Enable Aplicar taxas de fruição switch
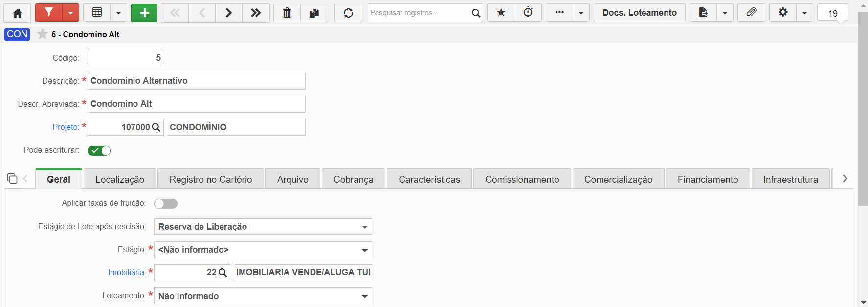This screenshot has width=868, height=307. (166, 204)
